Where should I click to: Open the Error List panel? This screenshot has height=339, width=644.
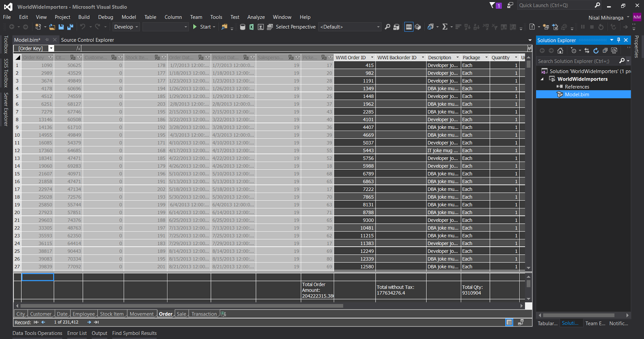(77, 333)
